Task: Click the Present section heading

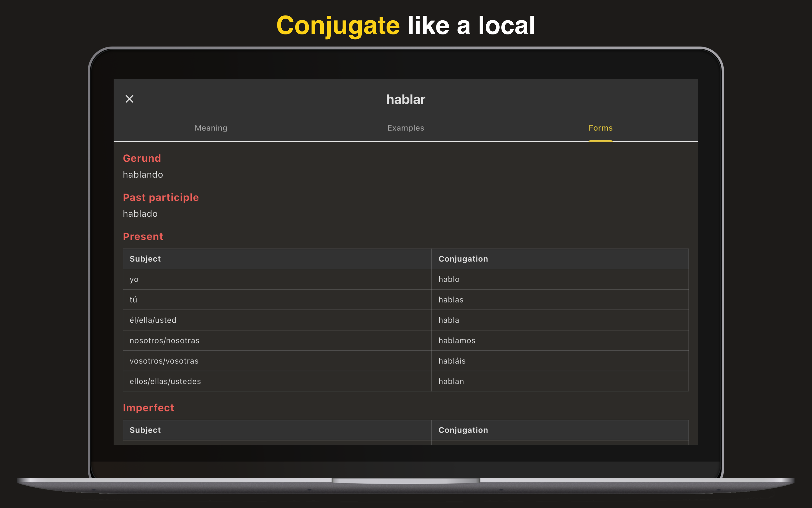Action: coord(143,237)
